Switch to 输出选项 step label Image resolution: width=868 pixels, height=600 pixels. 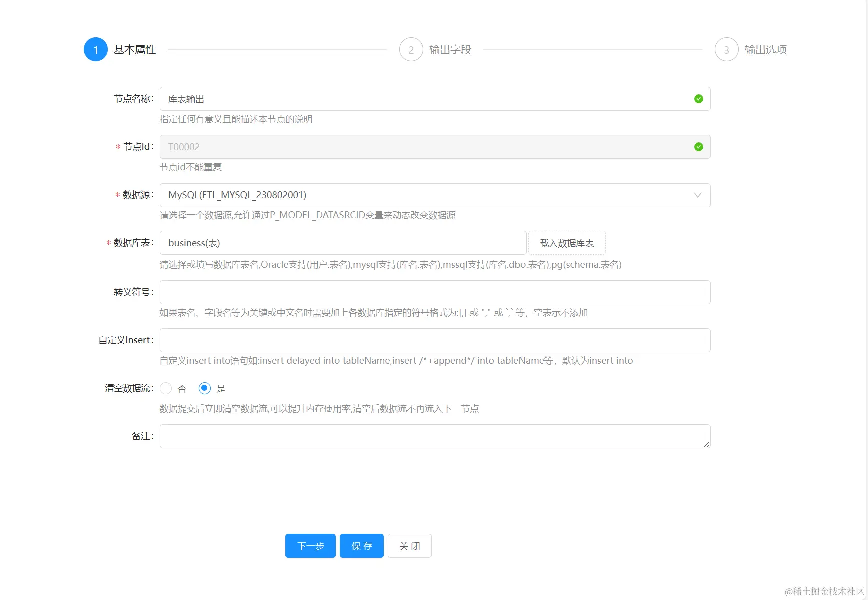click(766, 49)
